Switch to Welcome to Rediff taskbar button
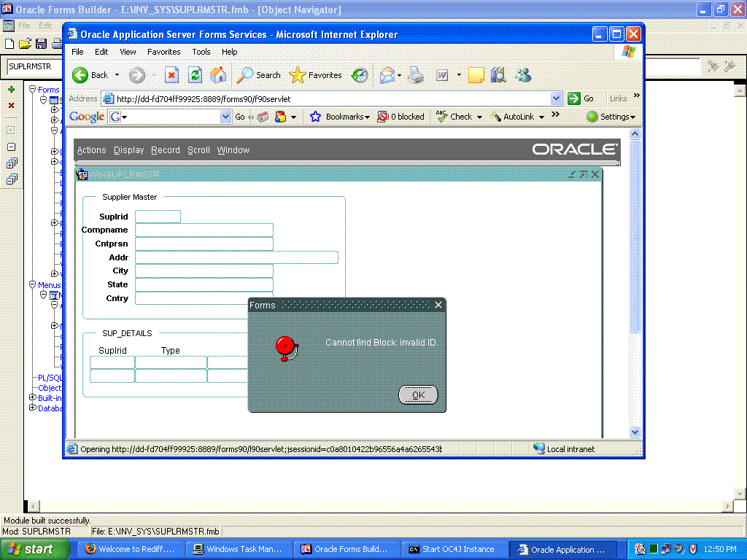Viewport: 747px width, 560px height. (130, 549)
